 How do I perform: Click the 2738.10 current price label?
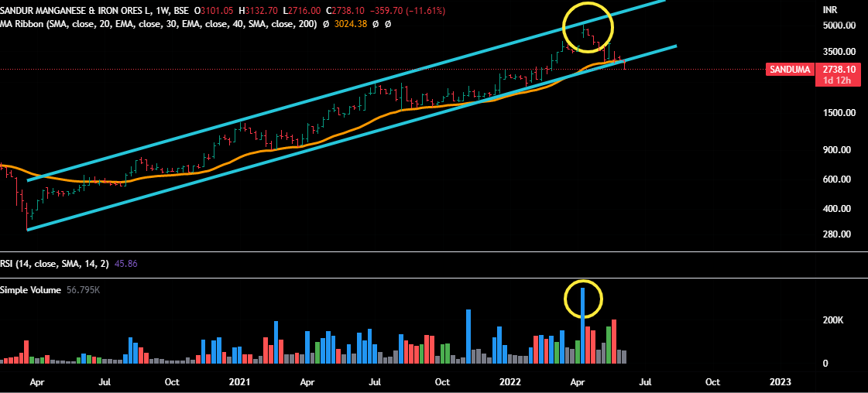click(840, 70)
